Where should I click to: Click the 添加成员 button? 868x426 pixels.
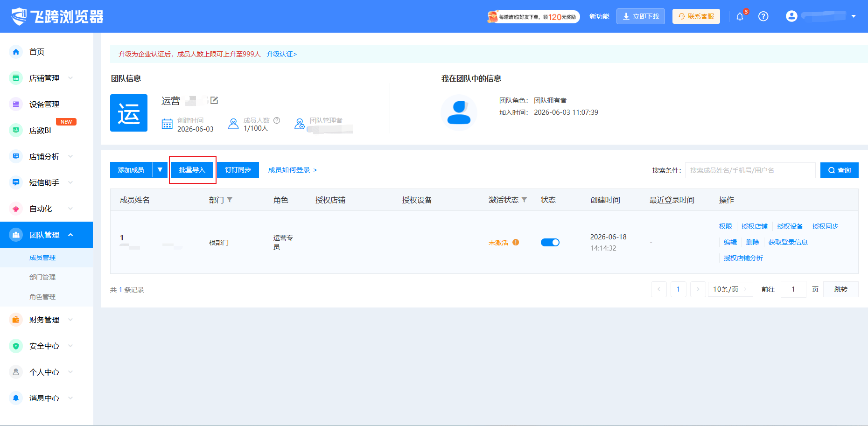[131, 170]
